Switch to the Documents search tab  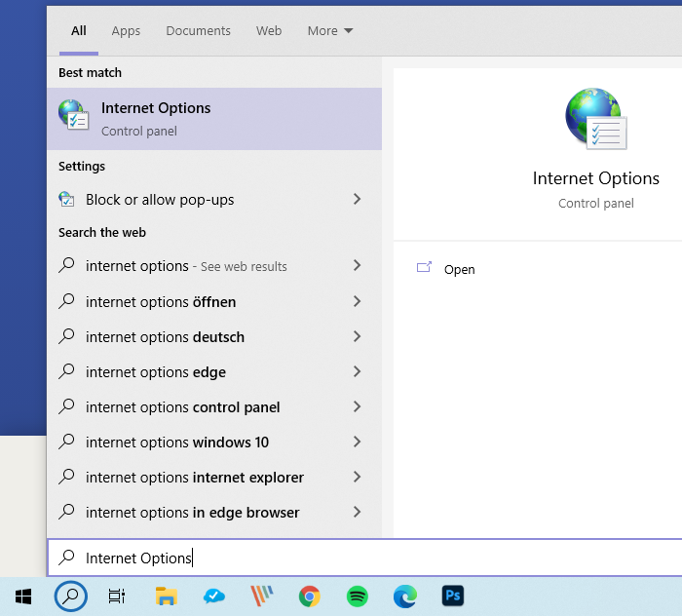(x=198, y=31)
